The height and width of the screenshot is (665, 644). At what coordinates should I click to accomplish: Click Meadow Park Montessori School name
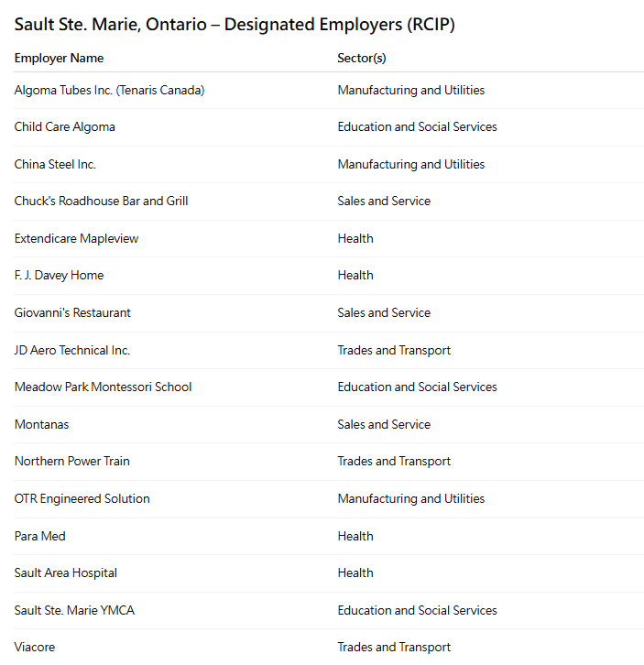click(x=103, y=387)
